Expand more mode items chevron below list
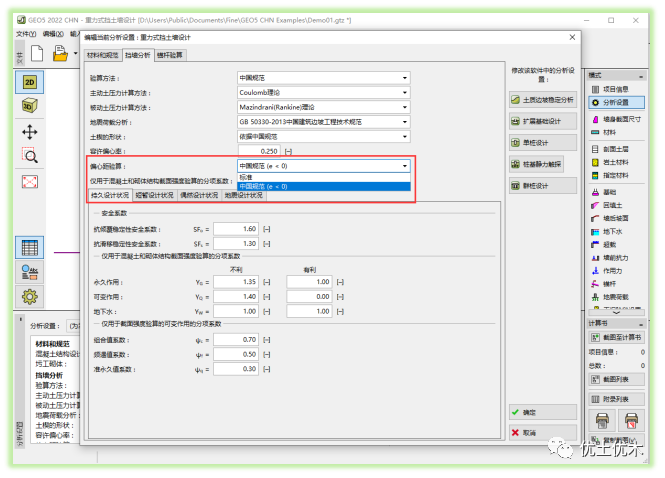 (x=616, y=312)
